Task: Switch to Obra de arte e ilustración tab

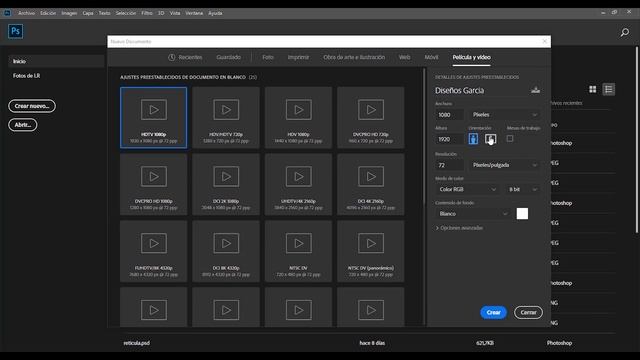Action: click(354, 57)
